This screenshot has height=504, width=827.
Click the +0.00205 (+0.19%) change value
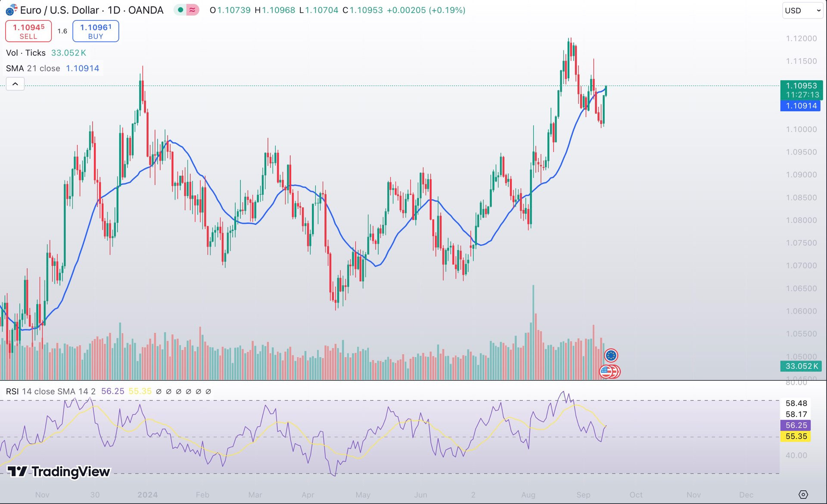coord(426,10)
